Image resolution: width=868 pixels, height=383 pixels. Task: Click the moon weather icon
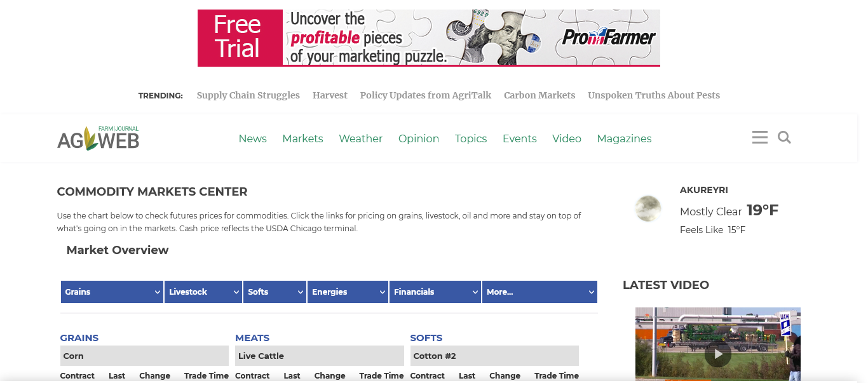tap(648, 209)
